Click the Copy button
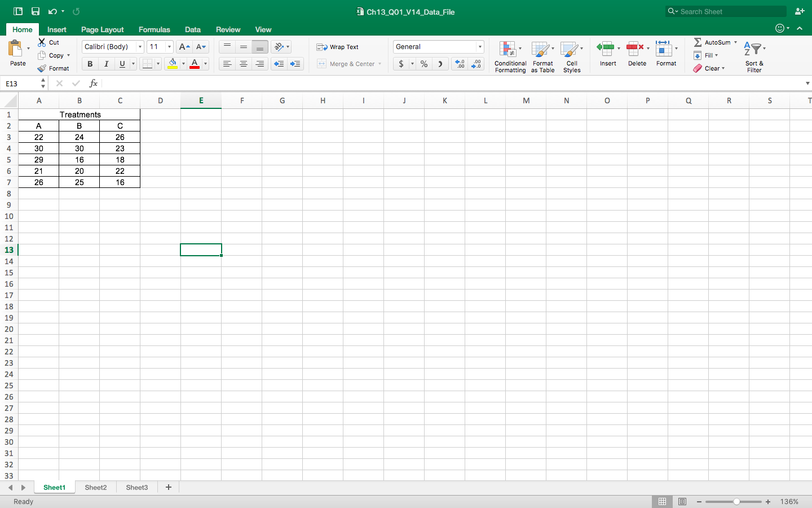Screen dimensions: 812x508 [55, 55]
